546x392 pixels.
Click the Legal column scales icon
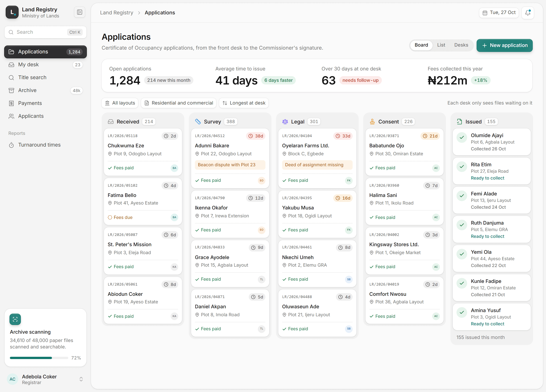point(285,122)
